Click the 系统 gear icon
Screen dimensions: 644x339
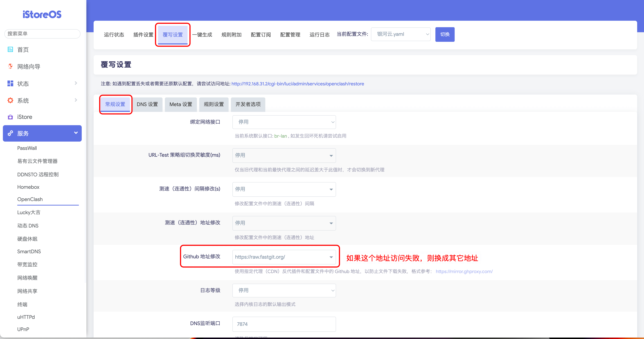coord(10,100)
